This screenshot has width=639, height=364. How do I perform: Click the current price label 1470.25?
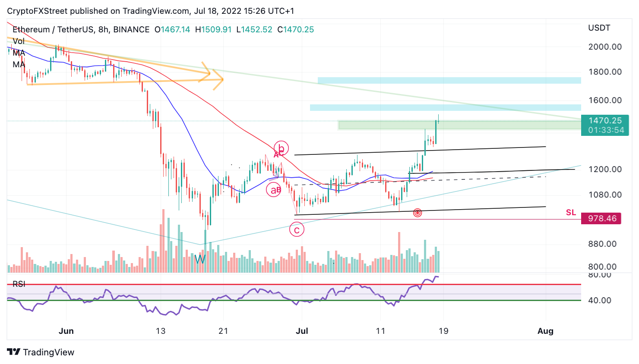(604, 121)
